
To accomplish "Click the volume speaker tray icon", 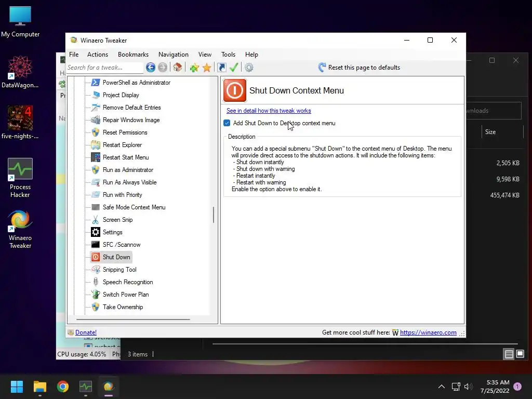I will click(468, 387).
